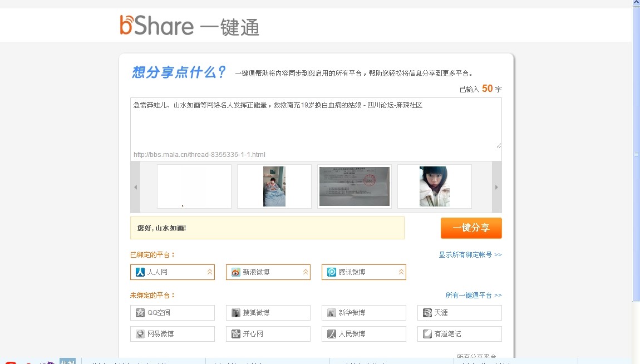Toggle the 人人网 bound platform
The height and width of the screenshot is (364, 640).
click(x=173, y=272)
